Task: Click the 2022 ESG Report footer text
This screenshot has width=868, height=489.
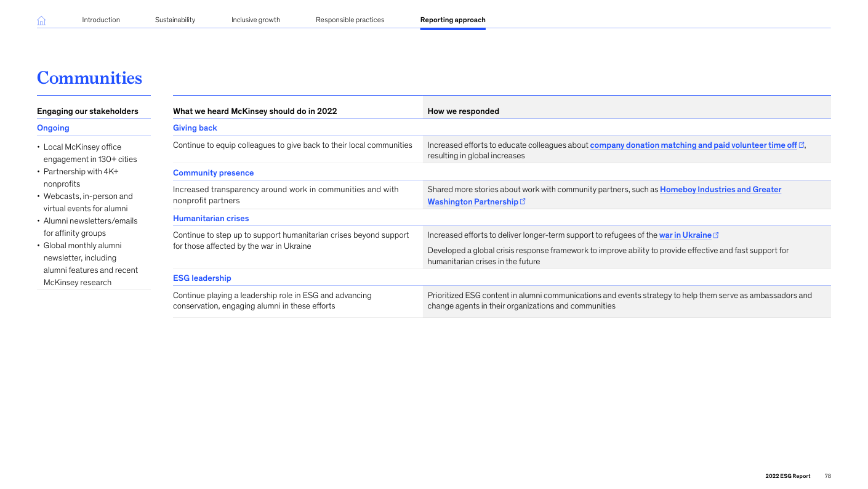Action: click(787, 476)
